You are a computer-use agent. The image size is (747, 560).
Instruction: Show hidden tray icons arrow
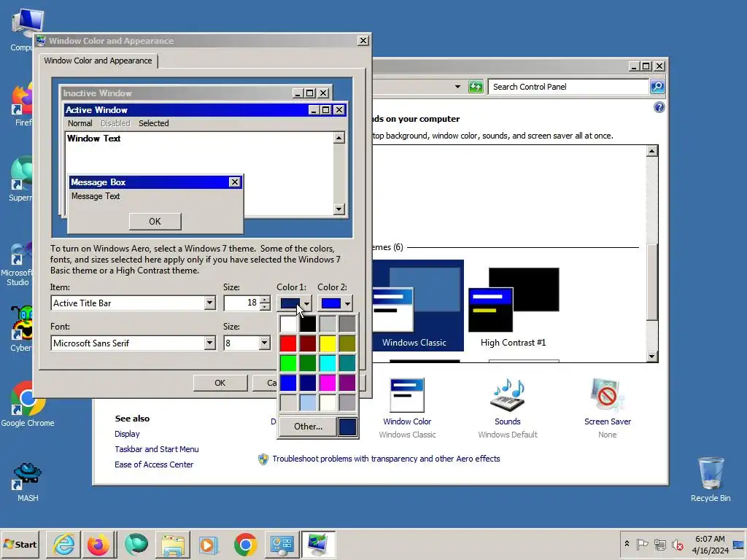tap(627, 544)
